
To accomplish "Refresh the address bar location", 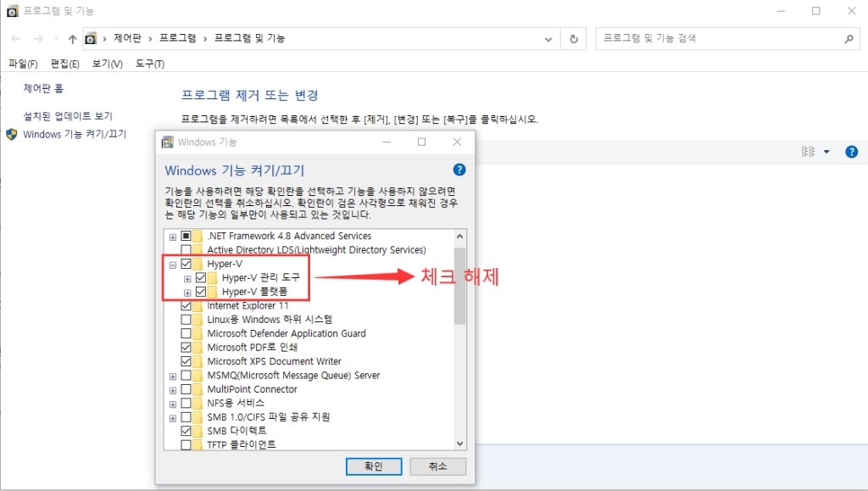I will (x=574, y=39).
